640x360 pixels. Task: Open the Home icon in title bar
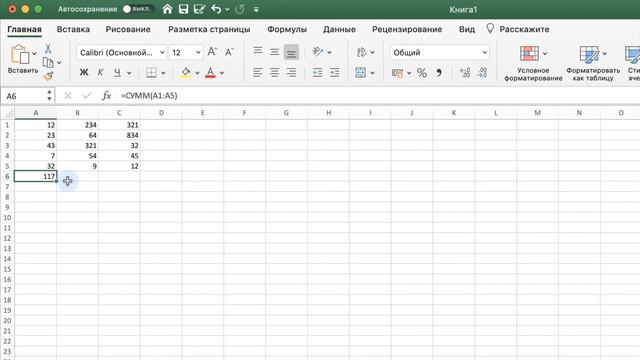167,9
